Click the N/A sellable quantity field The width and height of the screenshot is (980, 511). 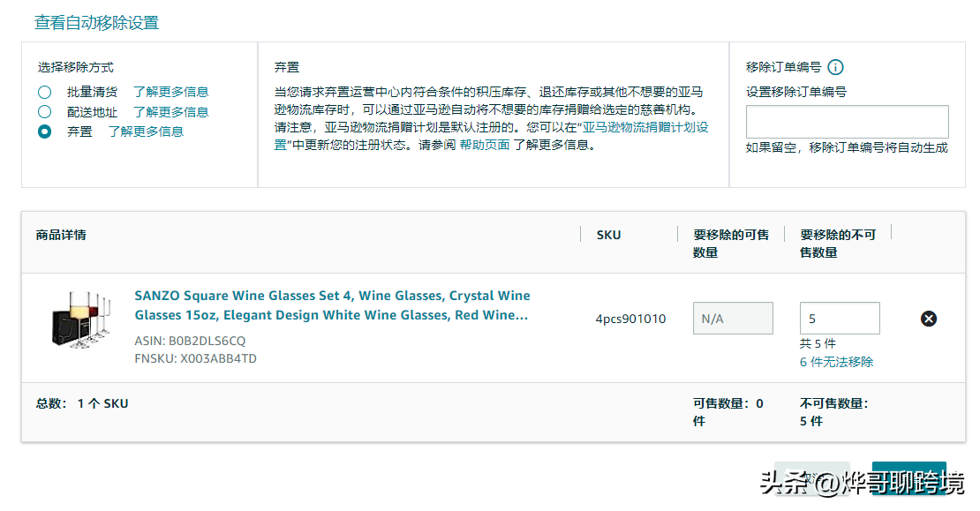point(732,319)
